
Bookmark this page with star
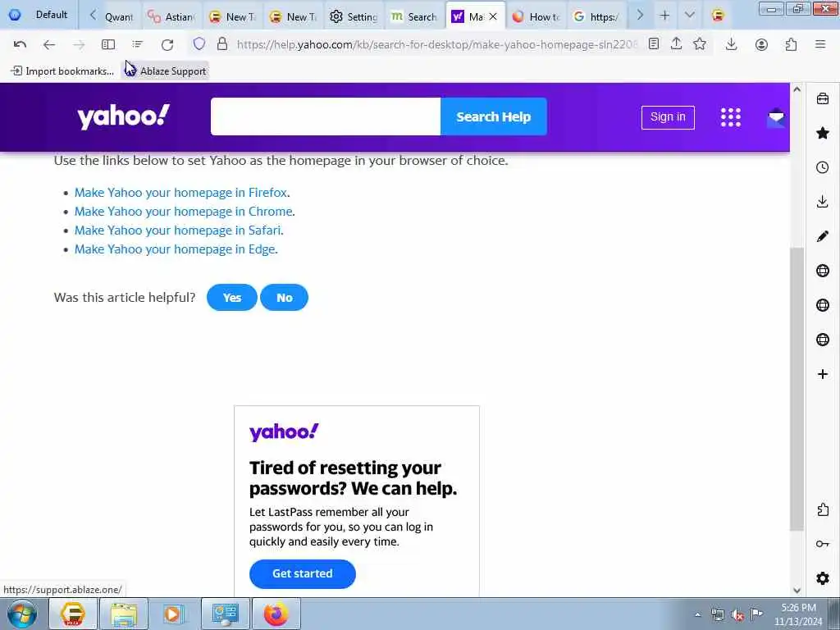pos(700,44)
